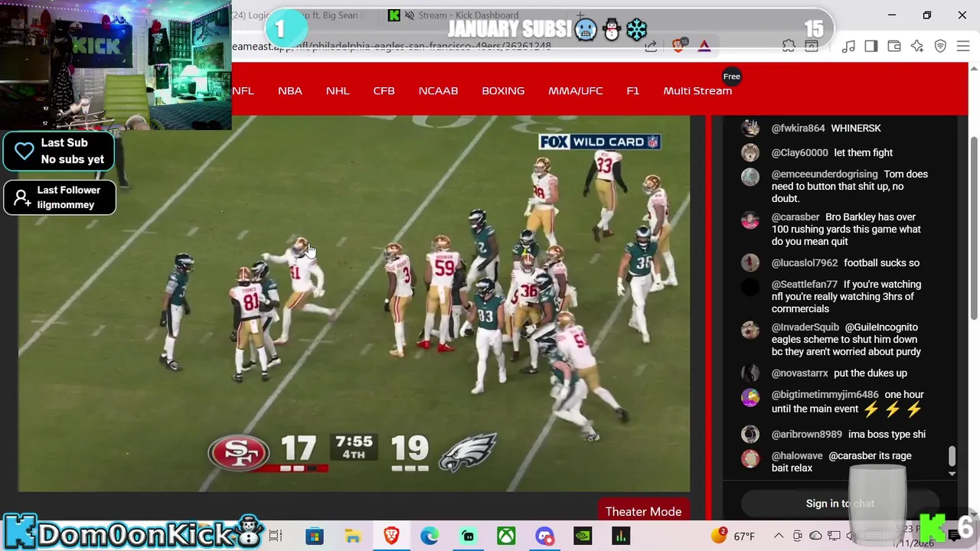Select the NCAAB category
980x551 pixels.
click(438, 90)
